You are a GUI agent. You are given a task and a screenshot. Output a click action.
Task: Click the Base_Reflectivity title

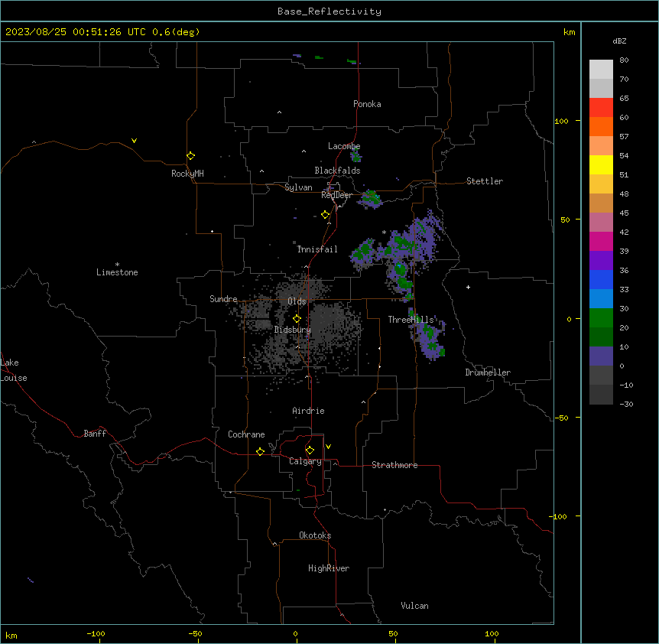click(329, 11)
